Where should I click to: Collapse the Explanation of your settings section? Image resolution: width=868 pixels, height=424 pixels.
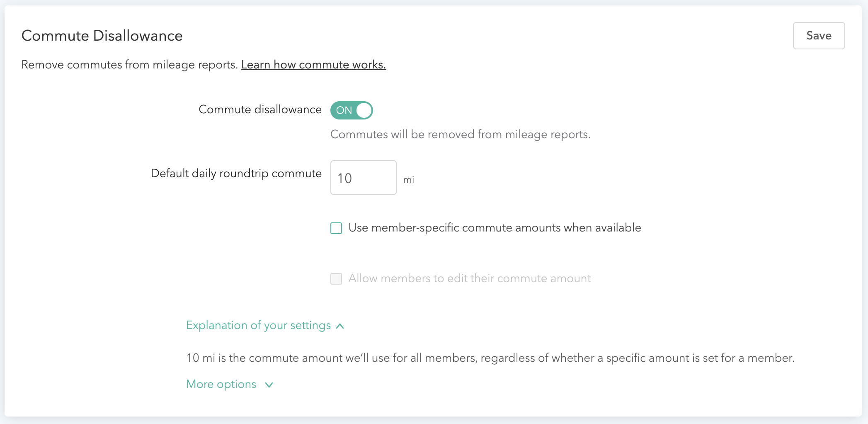click(258, 325)
